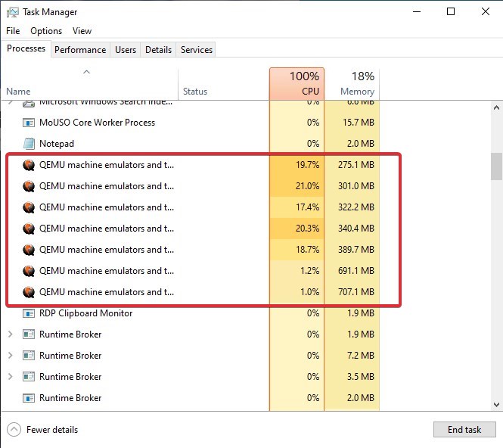
Task: Click the Runtime Broker icon using 3.5 MB
Action: click(29, 377)
